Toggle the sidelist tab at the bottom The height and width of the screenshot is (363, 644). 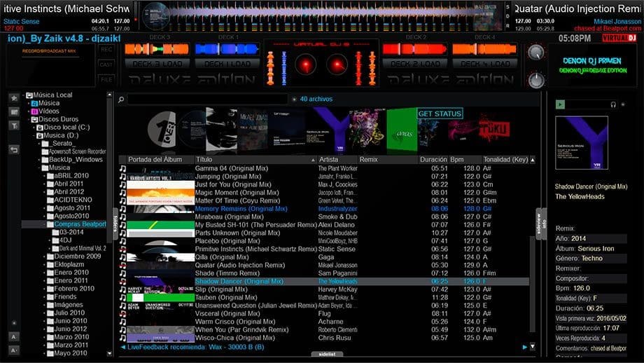coord(327,354)
